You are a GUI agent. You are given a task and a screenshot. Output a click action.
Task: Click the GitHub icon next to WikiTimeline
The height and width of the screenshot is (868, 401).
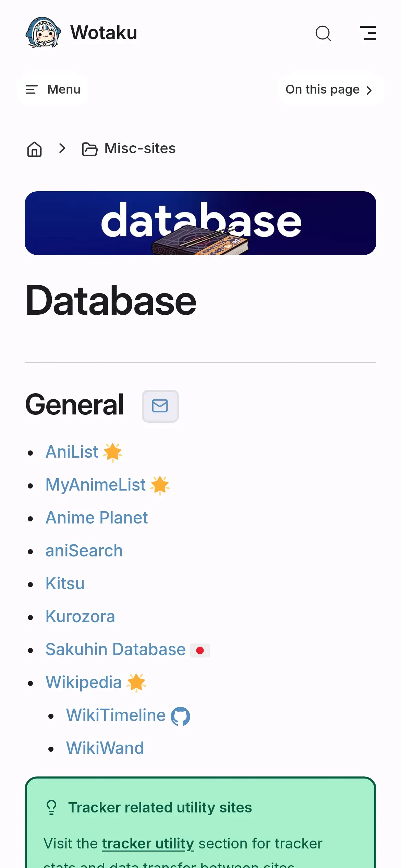(x=180, y=716)
